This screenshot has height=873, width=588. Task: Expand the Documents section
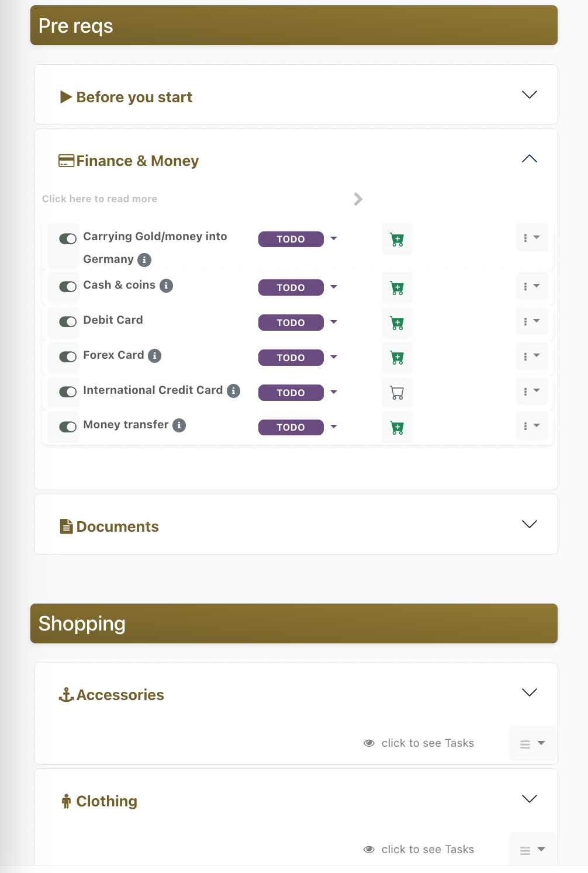pos(529,524)
